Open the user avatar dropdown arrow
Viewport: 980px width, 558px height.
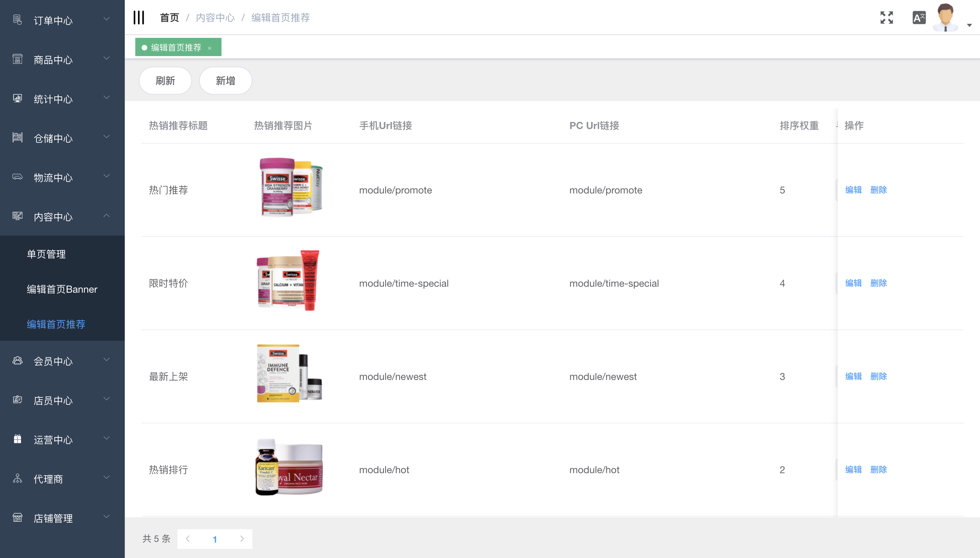click(x=969, y=25)
